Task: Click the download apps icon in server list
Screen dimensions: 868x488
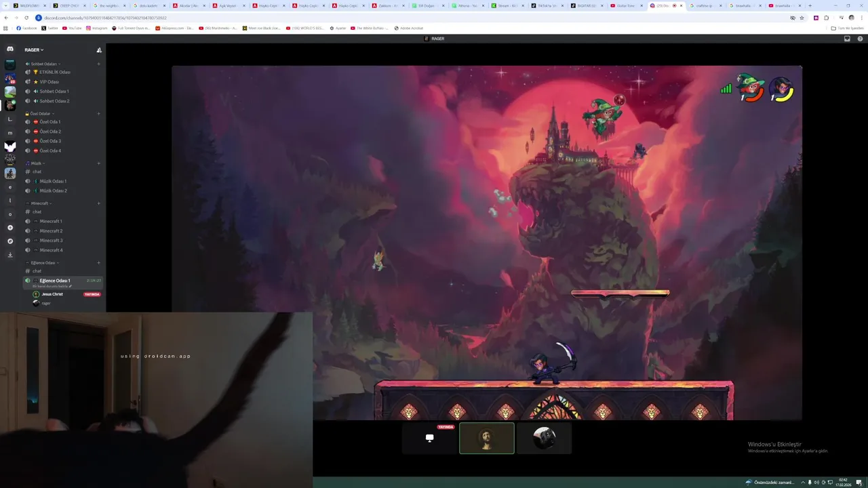Action: (10, 255)
